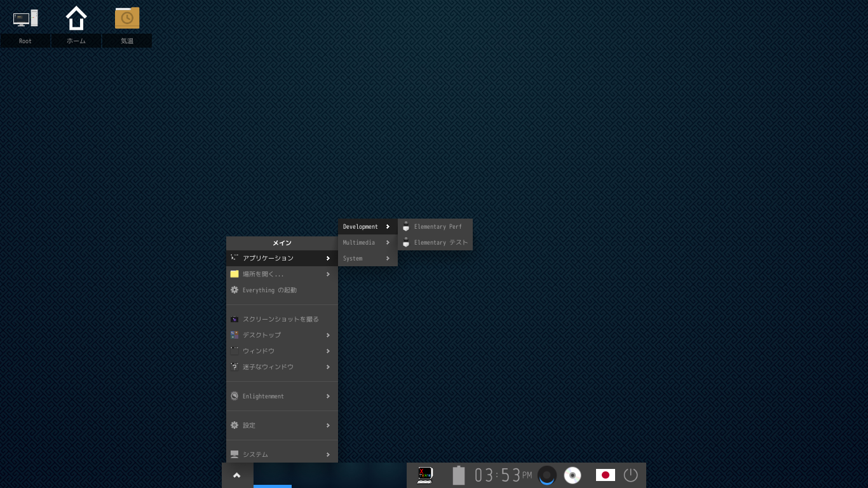This screenshot has height=488, width=868.
Task: Launch XTerm from the shelf
Action: point(424,475)
